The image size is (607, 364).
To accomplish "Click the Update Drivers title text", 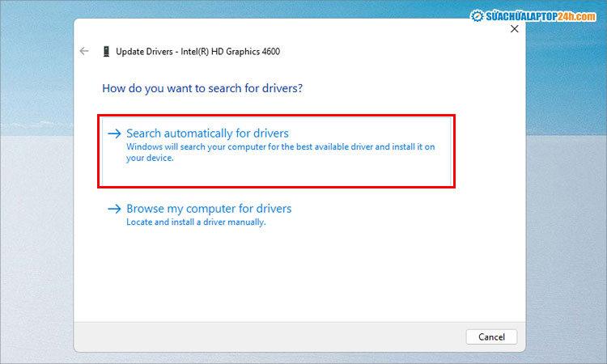I will coord(144,52).
